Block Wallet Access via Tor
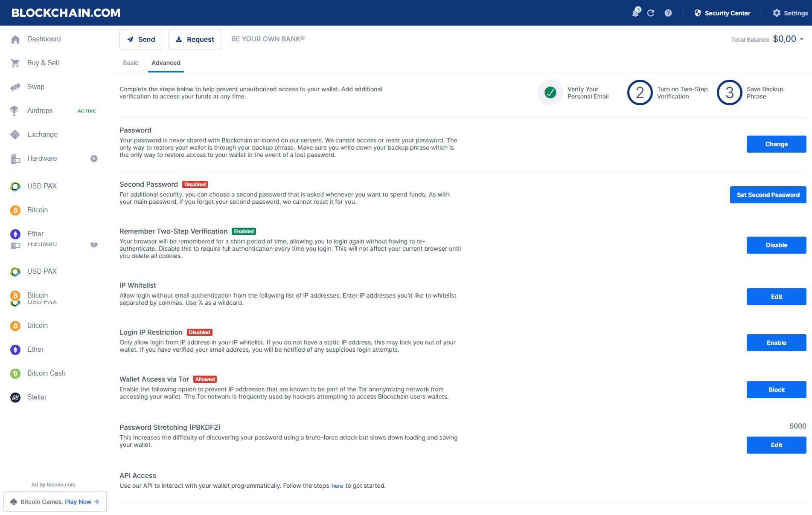This screenshot has height=515, width=812. [x=776, y=390]
